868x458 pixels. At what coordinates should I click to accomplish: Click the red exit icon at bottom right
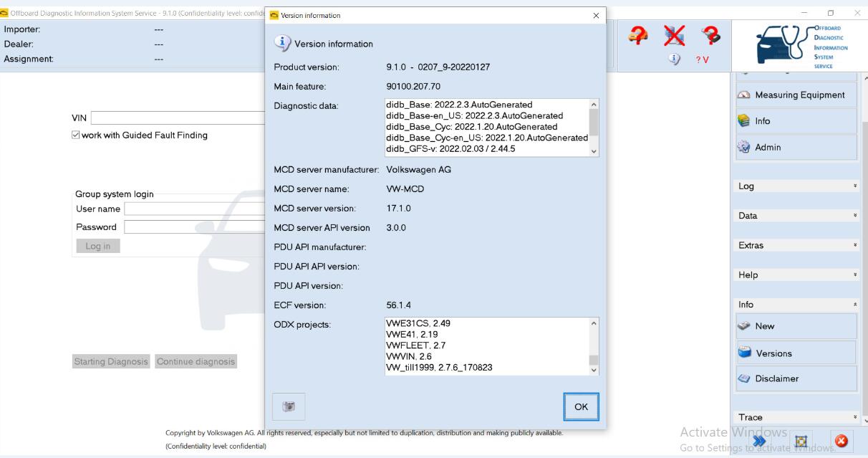click(842, 442)
